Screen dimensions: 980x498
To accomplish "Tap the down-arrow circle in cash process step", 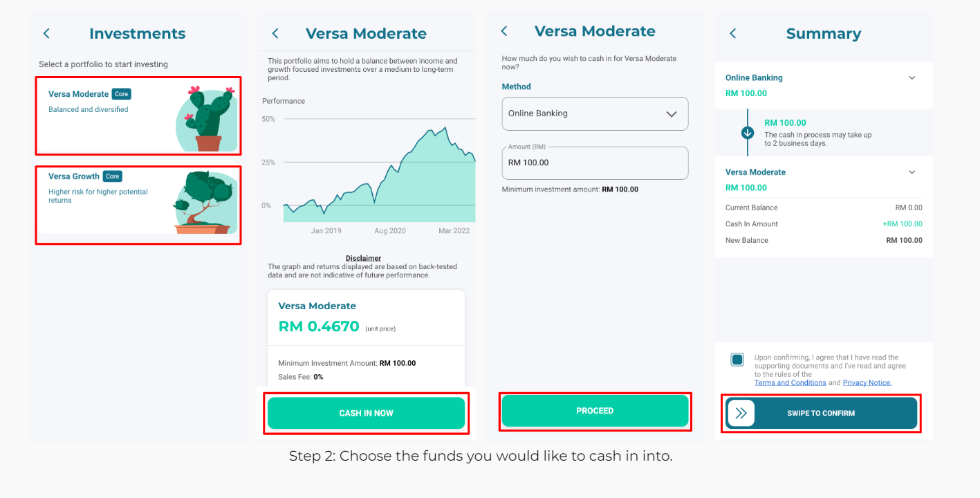I will tap(748, 133).
